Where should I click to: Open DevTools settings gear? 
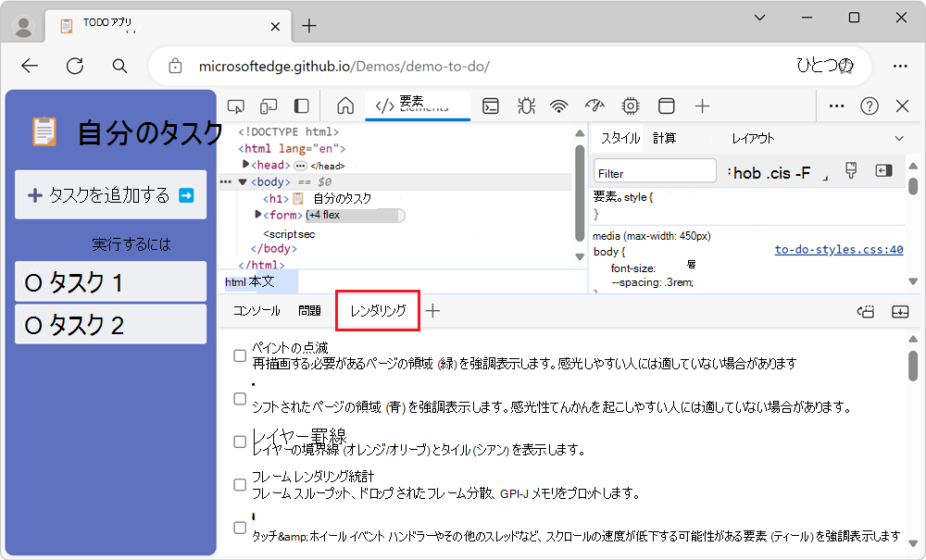click(x=630, y=106)
